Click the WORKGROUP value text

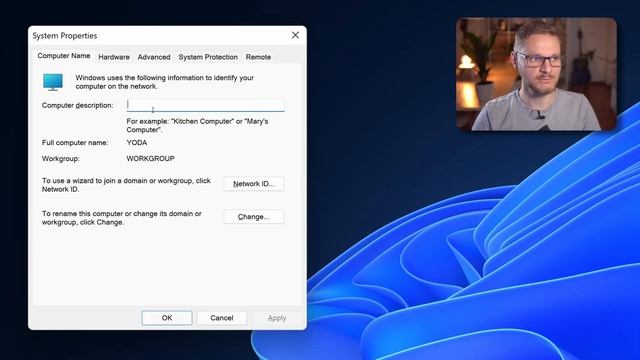151,159
